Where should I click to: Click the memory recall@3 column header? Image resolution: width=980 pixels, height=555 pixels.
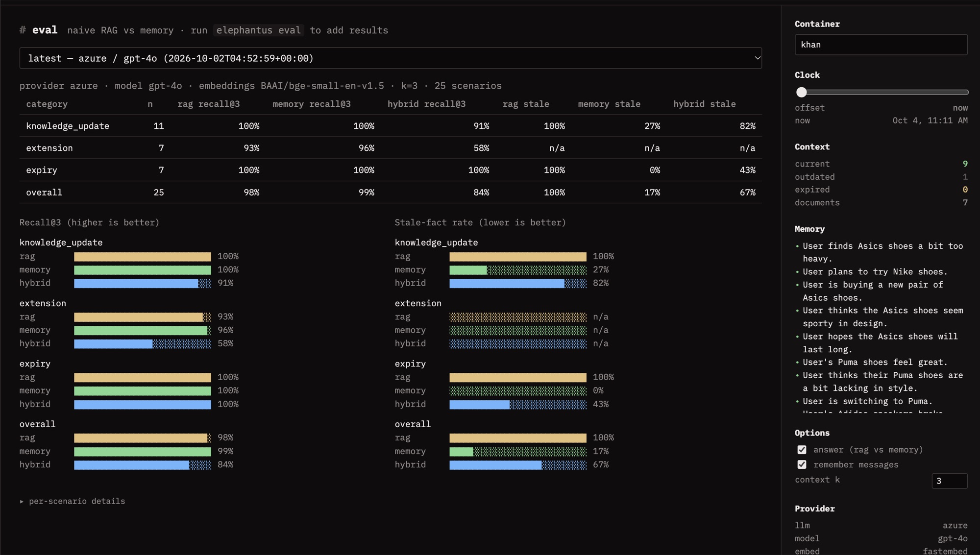(312, 104)
